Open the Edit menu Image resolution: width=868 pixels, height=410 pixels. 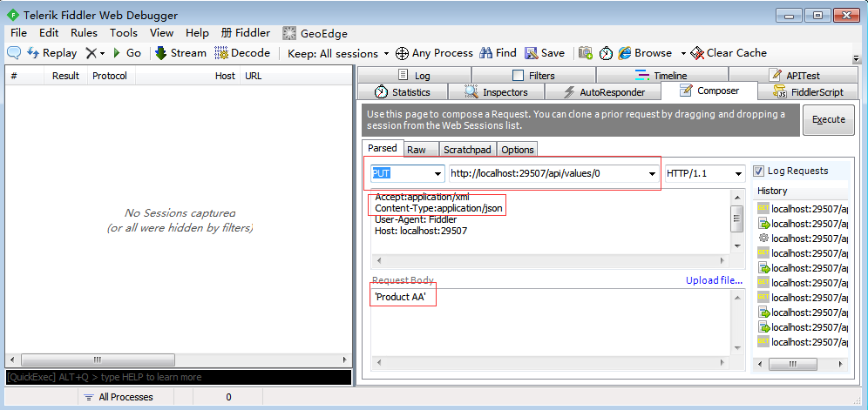49,33
